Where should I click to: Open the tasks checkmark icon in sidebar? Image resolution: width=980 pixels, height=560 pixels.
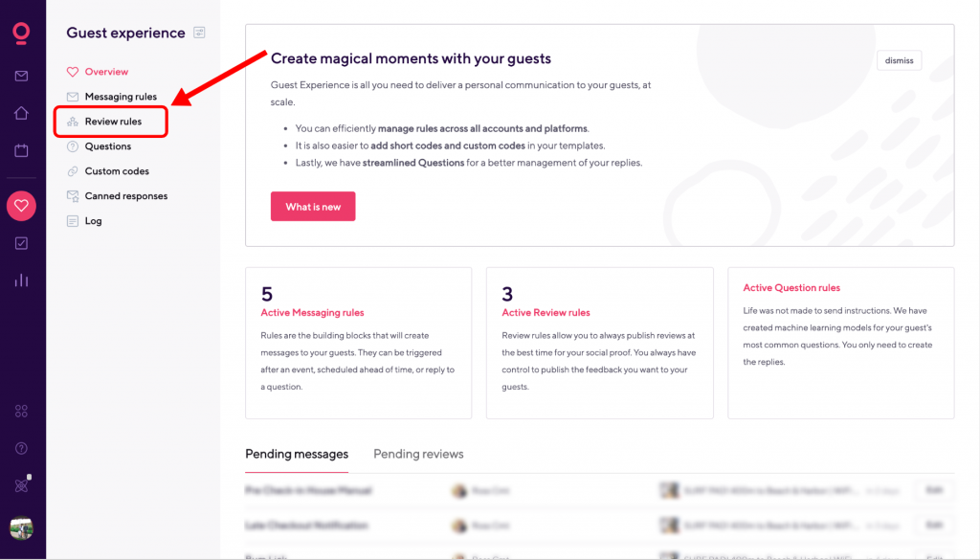point(21,243)
